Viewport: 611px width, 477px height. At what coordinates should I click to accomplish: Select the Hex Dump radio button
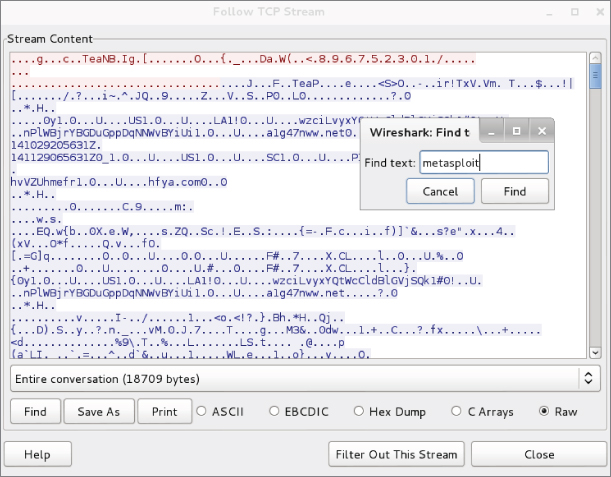click(x=359, y=411)
